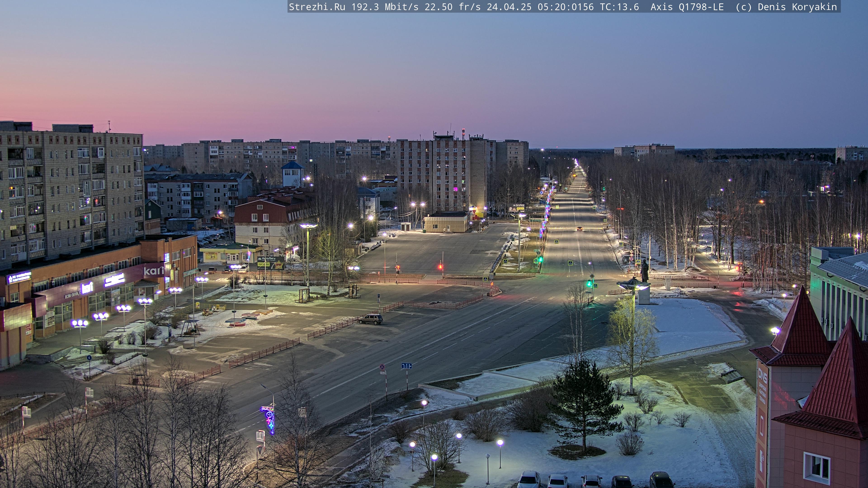This screenshot has width=868, height=488.
Task: Click the "TC:13.6" temperature reading
Action: (x=619, y=7)
